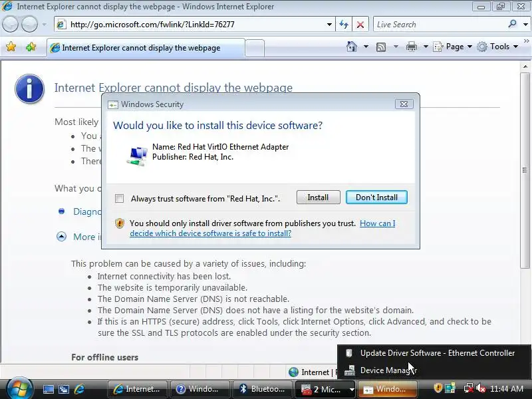Click the page scrollbar up arrow
Screen dimensions: 532x399
(x=525, y=66)
